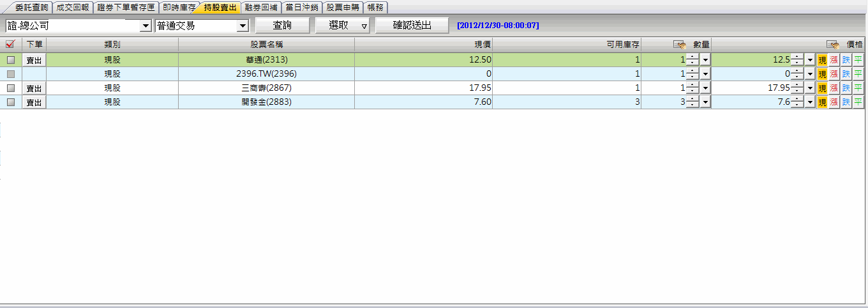Click the hand icon in 價格 column header
This screenshot has width=868, height=308.
832,45
